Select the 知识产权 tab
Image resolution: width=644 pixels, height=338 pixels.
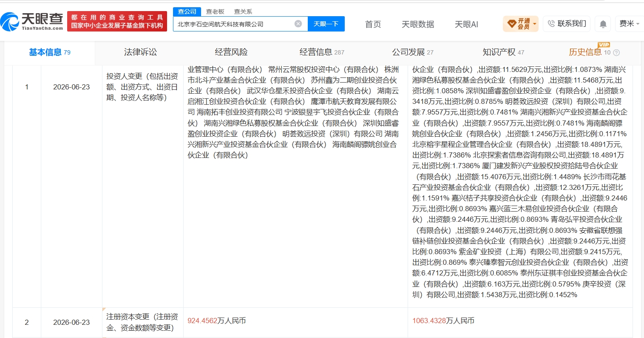[503, 52]
